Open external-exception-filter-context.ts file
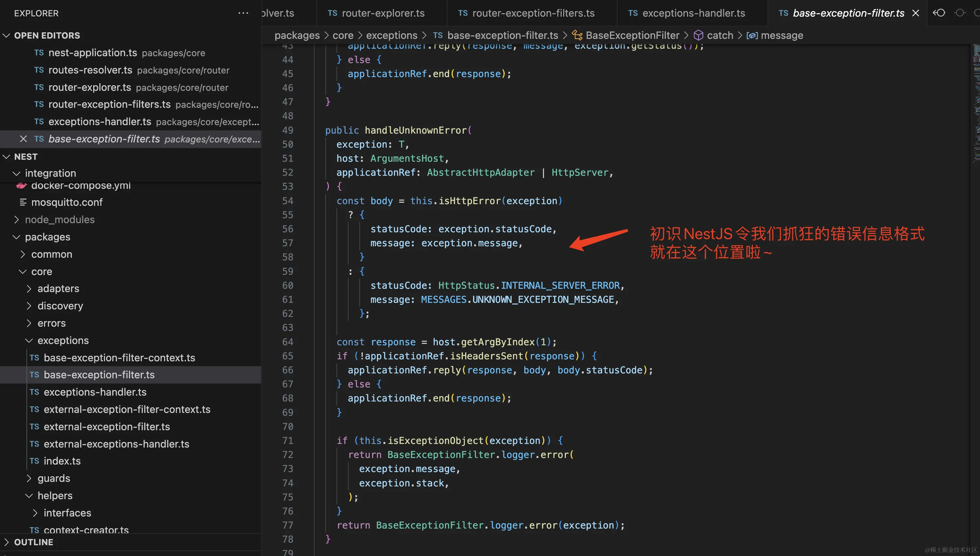This screenshot has width=980, height=556. 131,409
